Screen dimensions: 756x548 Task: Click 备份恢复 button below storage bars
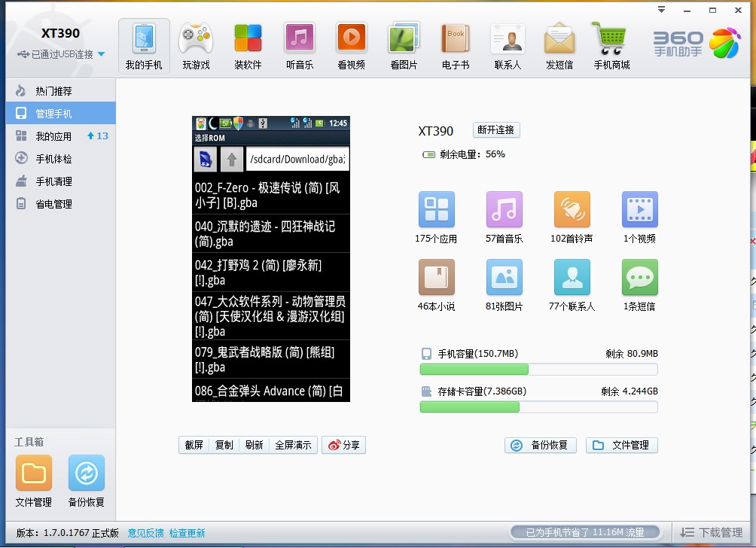(541, 445)
